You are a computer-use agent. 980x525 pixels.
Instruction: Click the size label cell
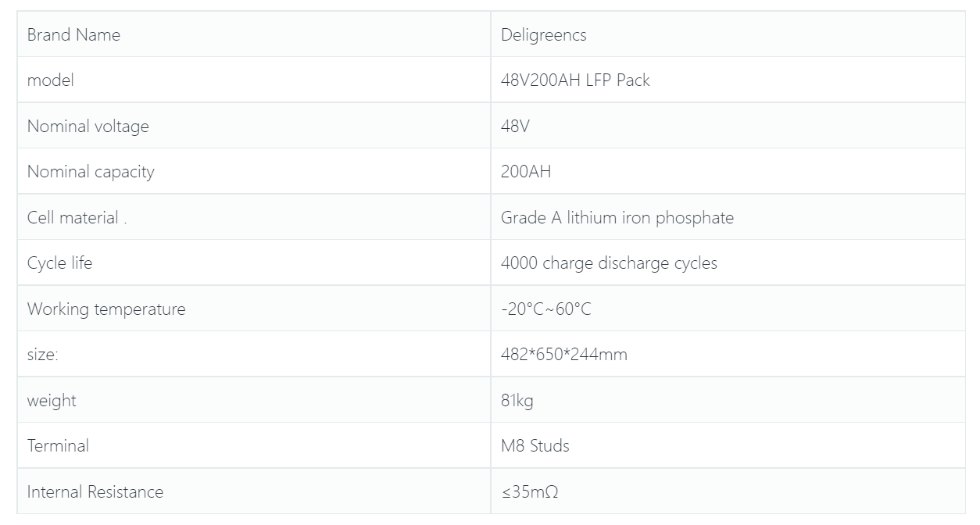coord(254,354)
